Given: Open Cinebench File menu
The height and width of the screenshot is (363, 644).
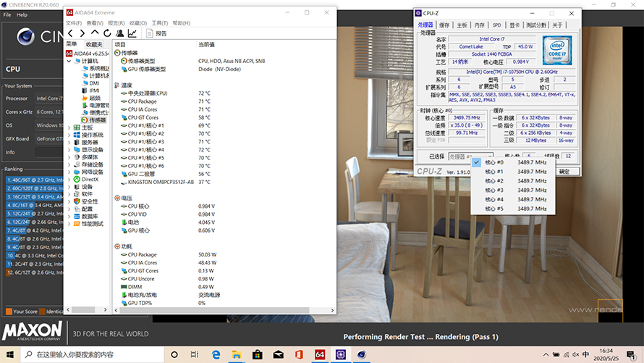Looking at the screenshot, I should coord(7,14).
